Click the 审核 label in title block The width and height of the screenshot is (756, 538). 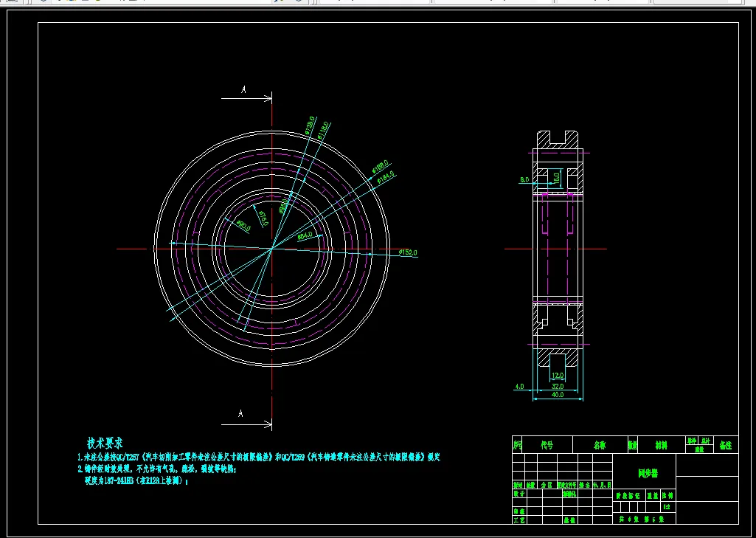click(519, 511)
